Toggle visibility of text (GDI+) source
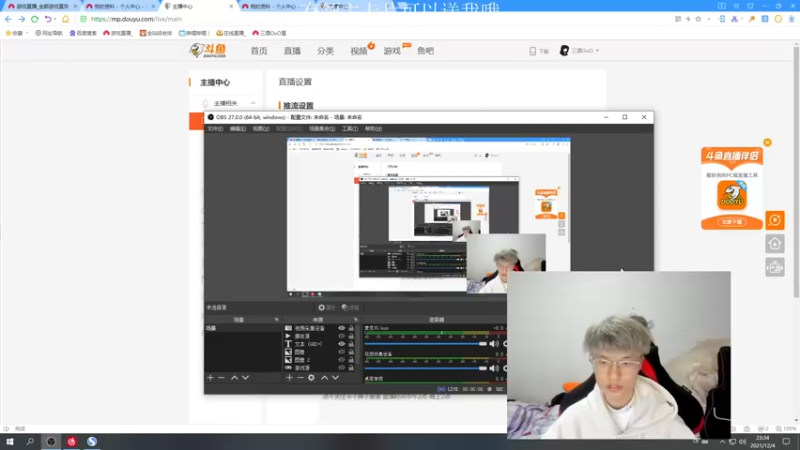Viewport: 800px width, 450px height. click(x=341, y=344)
